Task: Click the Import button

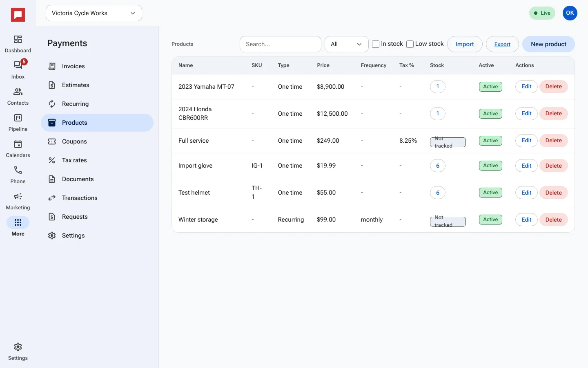Action: [x=465, y=44]
